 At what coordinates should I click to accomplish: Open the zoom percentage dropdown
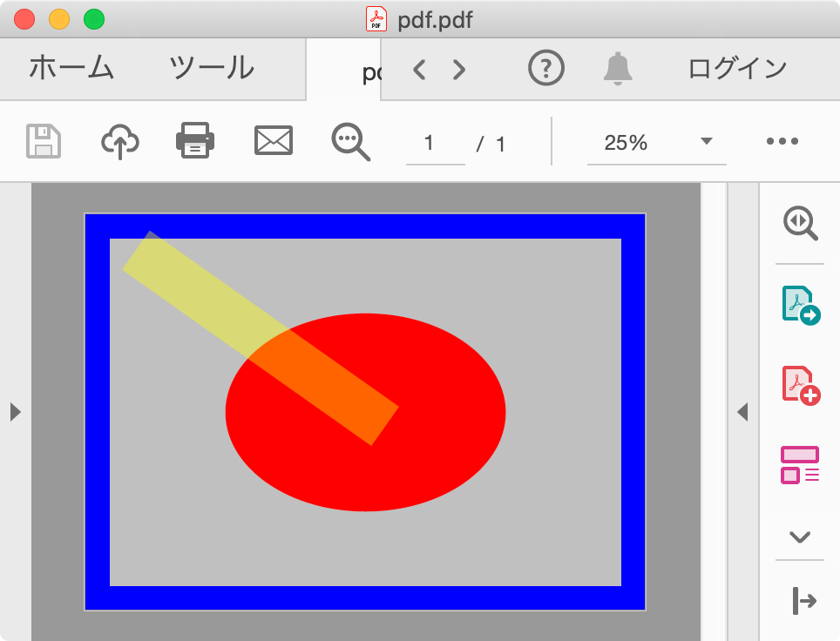[x=707, y=140]
